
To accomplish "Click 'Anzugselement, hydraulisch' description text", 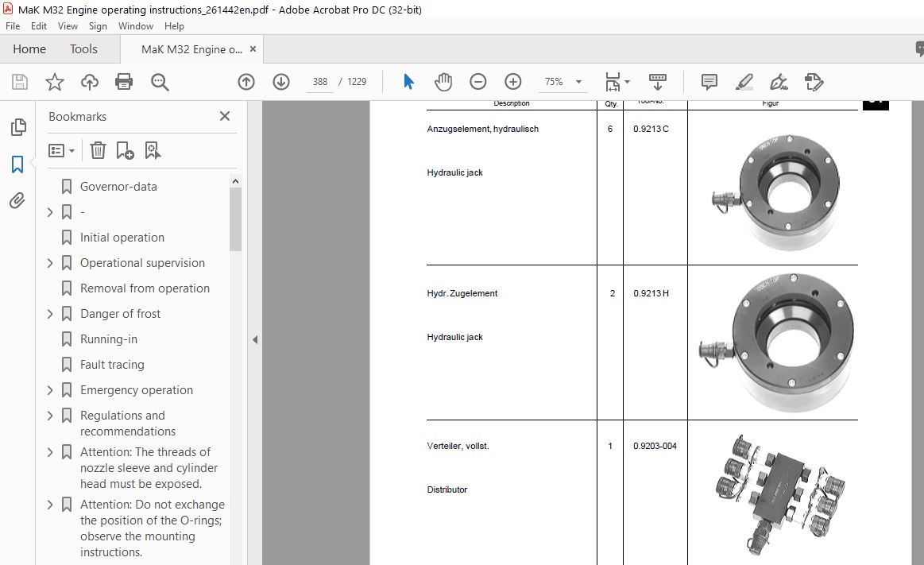I will (482, 129).
